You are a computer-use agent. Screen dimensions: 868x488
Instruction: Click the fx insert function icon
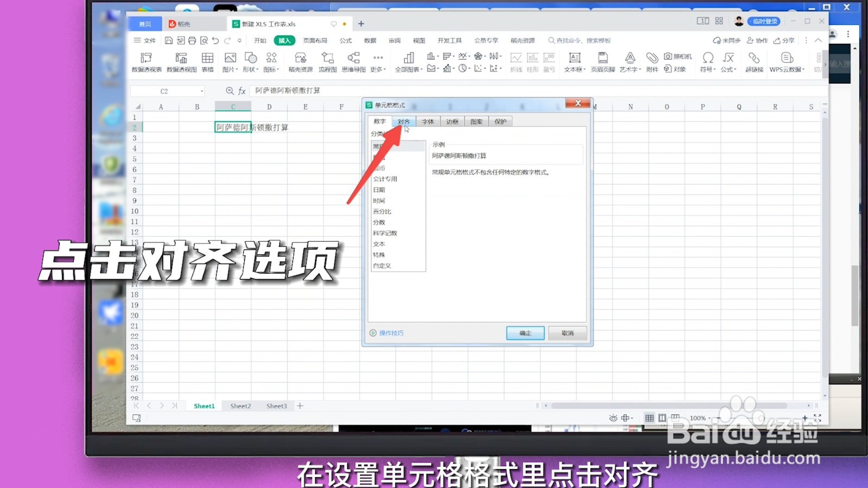tap(242, 91)
